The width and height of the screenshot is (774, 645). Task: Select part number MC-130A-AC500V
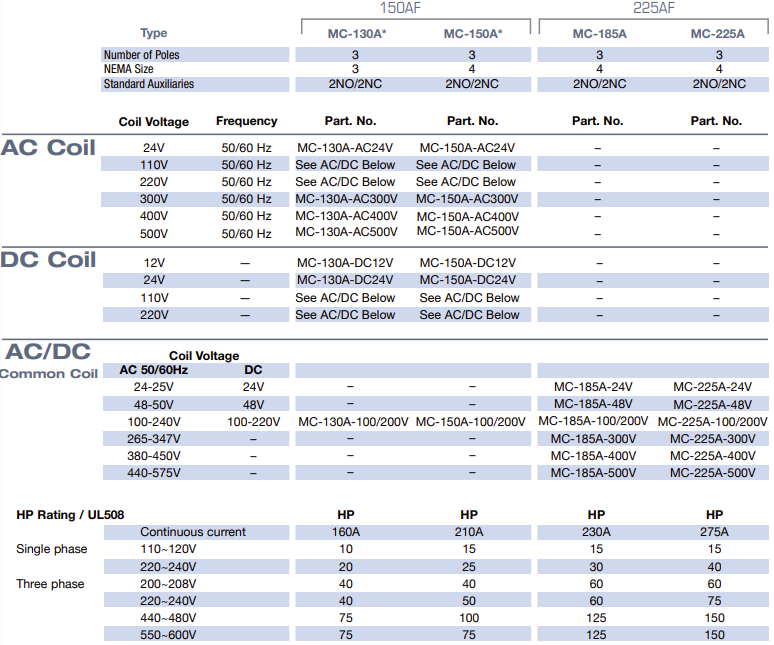[347, 232]
